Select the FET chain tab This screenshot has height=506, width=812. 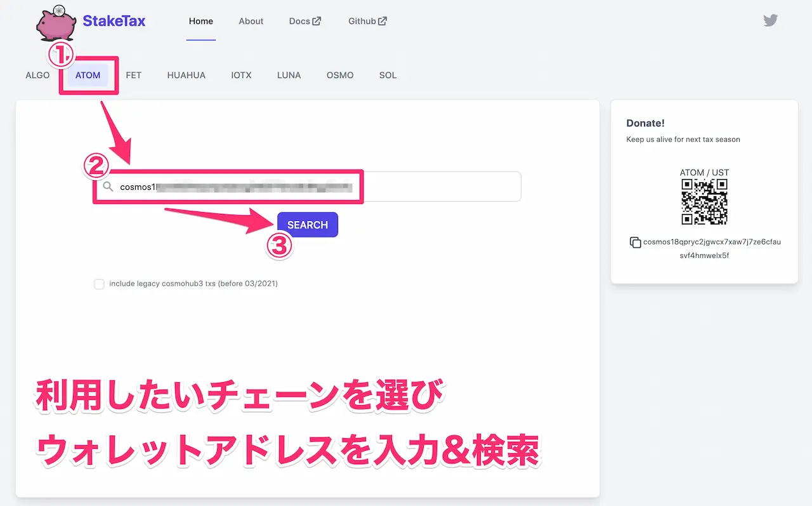[134, 75]
